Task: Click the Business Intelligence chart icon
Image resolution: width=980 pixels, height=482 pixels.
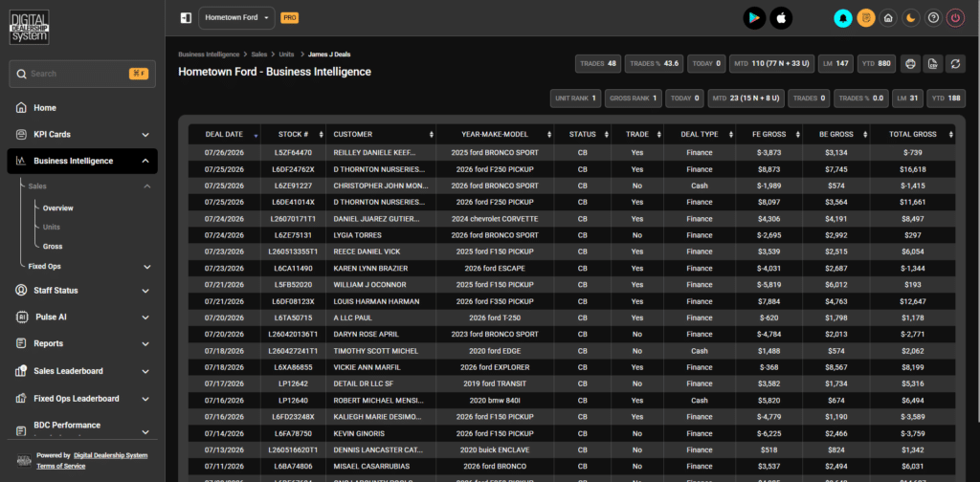Action: tap(21, 161)
